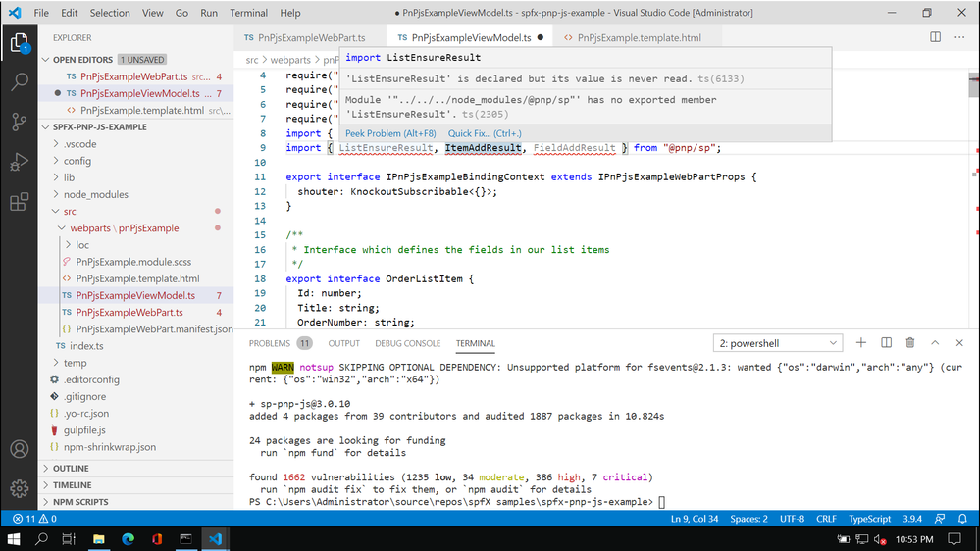
Task: Change line endings via CRLF
Action: coord(826,519)
